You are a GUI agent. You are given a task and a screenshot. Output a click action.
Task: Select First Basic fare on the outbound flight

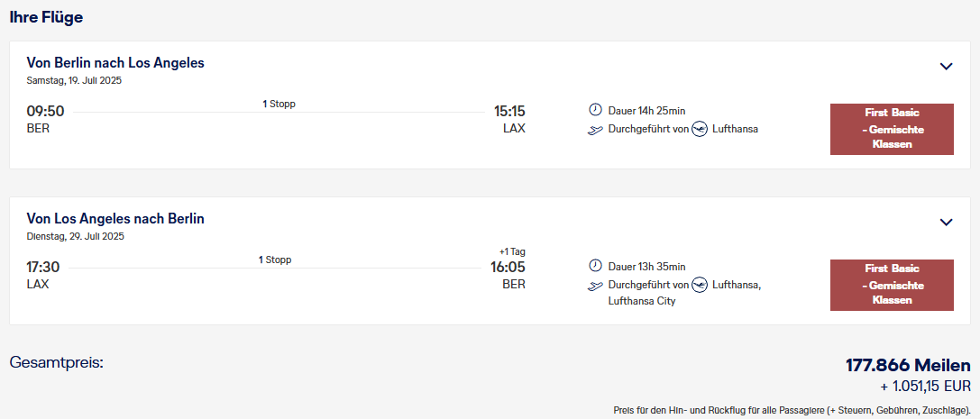(892, 129)
